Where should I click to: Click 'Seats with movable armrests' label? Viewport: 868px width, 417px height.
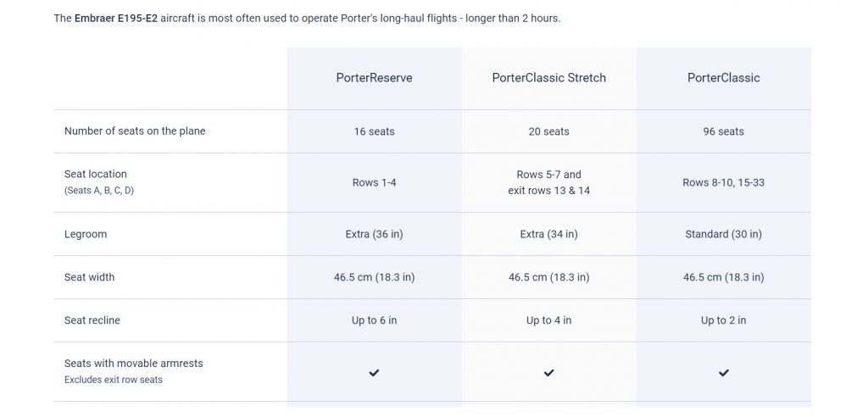[x=134, y=364]
